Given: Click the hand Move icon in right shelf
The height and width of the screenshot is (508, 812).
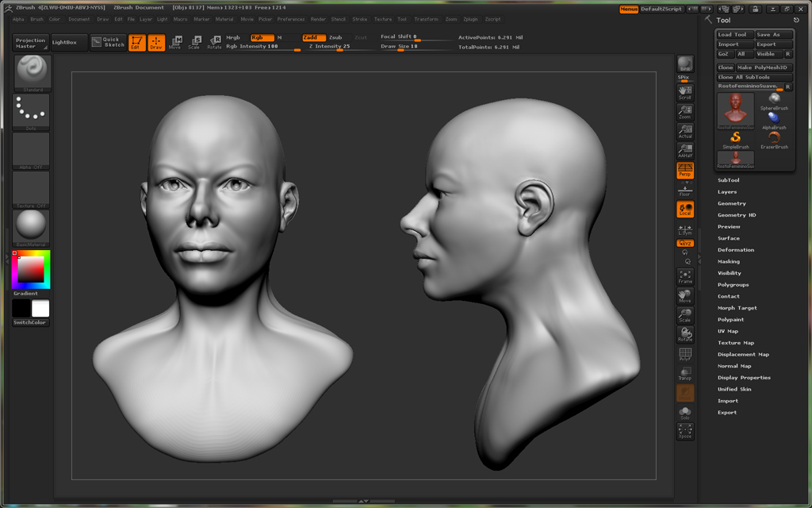Looking at the screenshot, I should 685,296.
